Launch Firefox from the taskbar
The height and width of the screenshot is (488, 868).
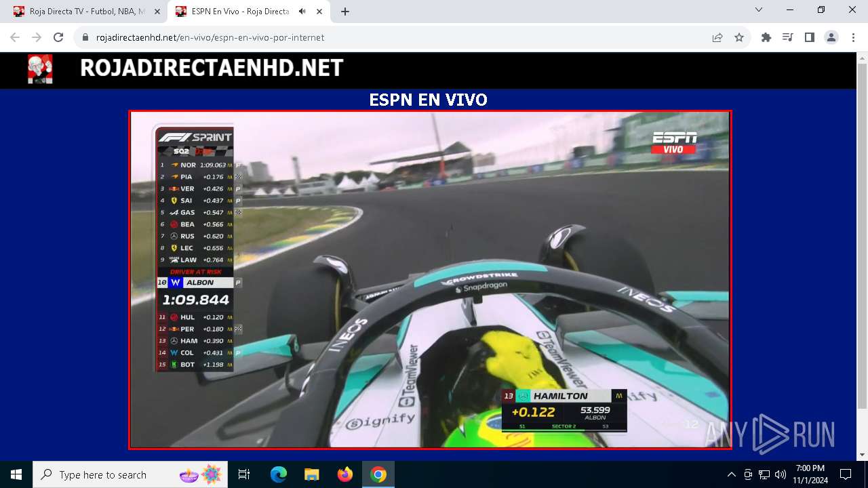[345, 474]
